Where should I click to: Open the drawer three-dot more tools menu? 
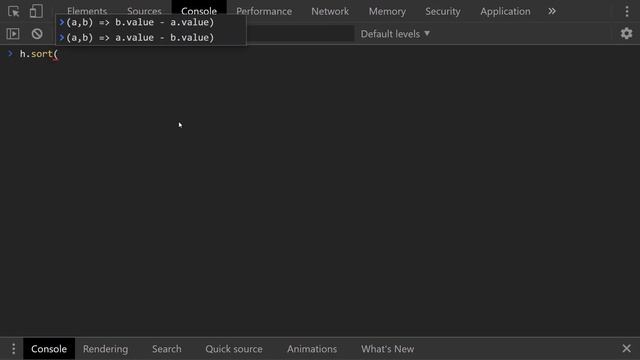click(13, 349)
